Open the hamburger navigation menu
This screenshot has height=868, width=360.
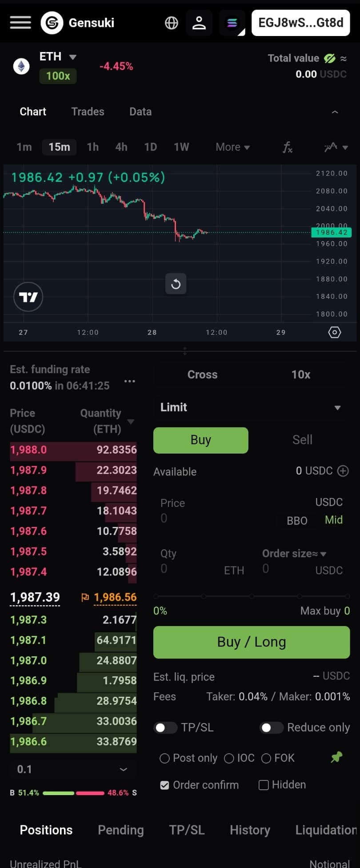click(x=20, y=23)
